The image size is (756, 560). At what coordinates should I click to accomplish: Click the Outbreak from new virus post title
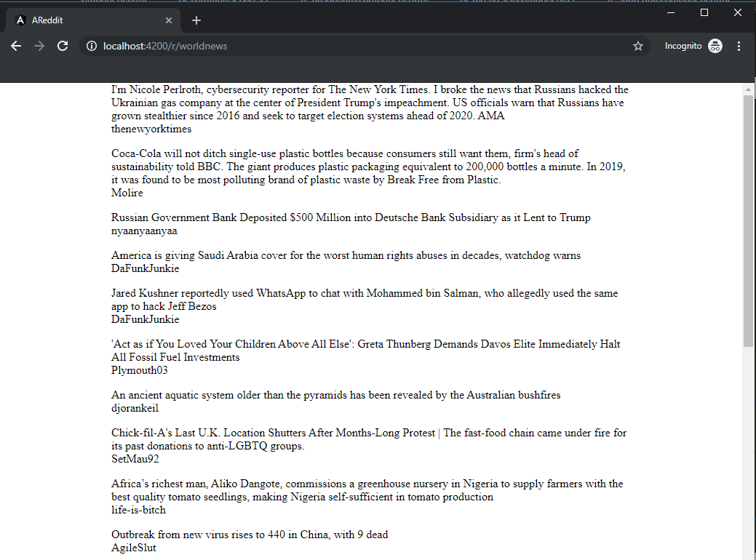(250, 535)
